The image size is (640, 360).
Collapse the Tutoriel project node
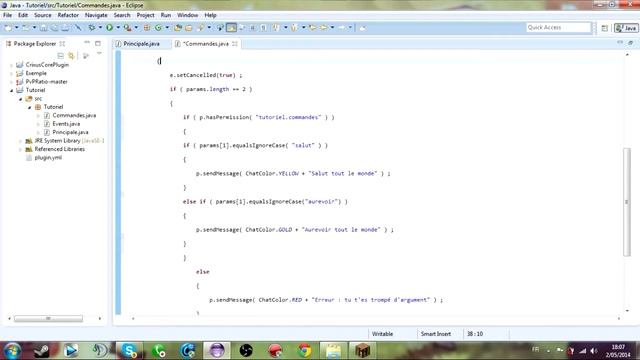pos(11,90)
